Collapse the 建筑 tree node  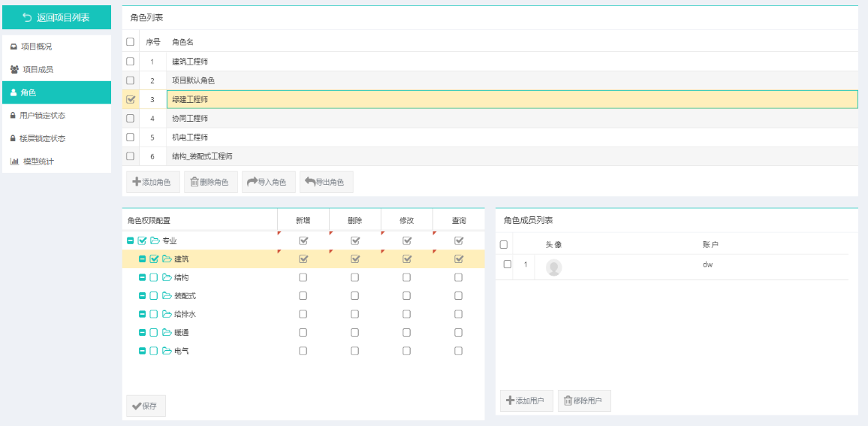coord(142,258)
